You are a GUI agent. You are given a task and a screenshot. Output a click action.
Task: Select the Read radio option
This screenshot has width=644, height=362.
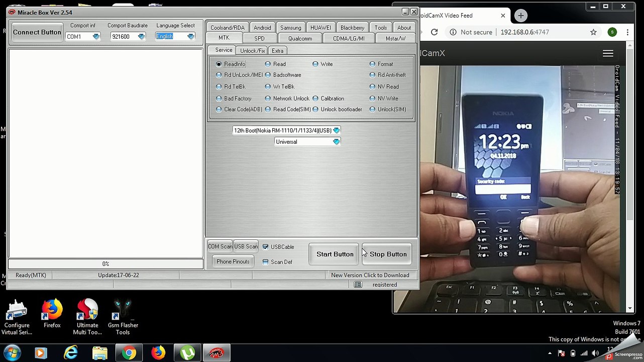pos(268,64)
